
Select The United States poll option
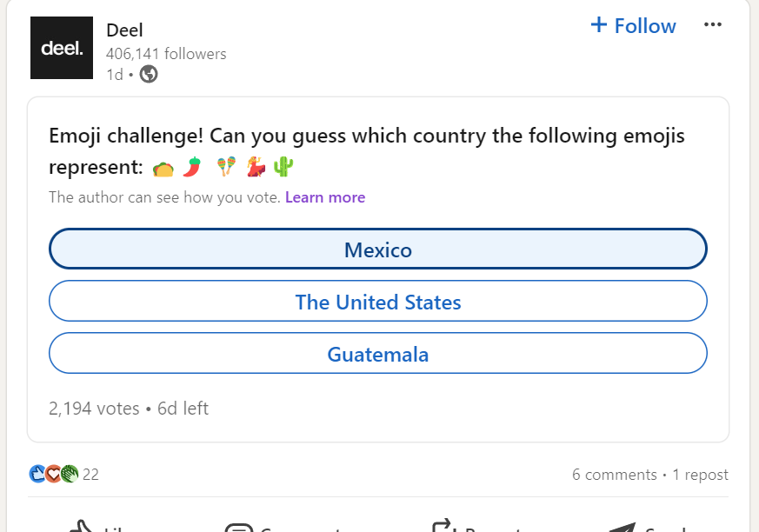(x=378, y=302)
